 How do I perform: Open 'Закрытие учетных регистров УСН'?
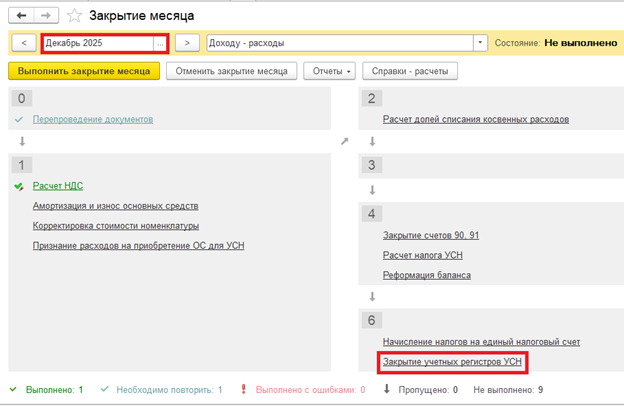coord(452,362)
